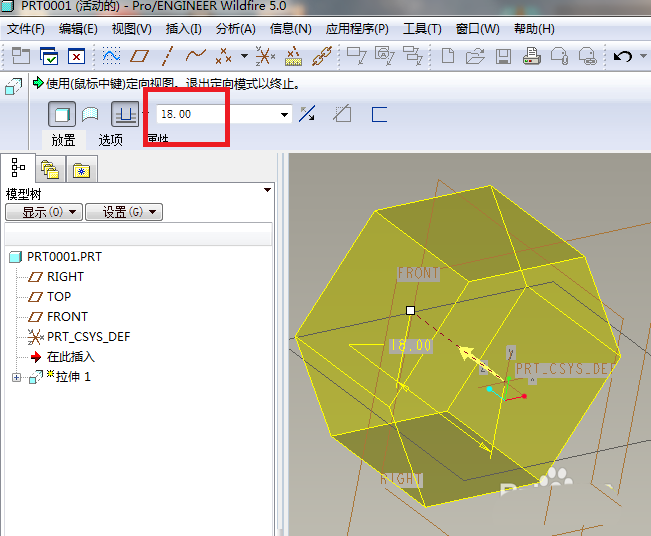Create a new file with blank page icon
This screenshot has height=536, width=651.
coord(448,56)
